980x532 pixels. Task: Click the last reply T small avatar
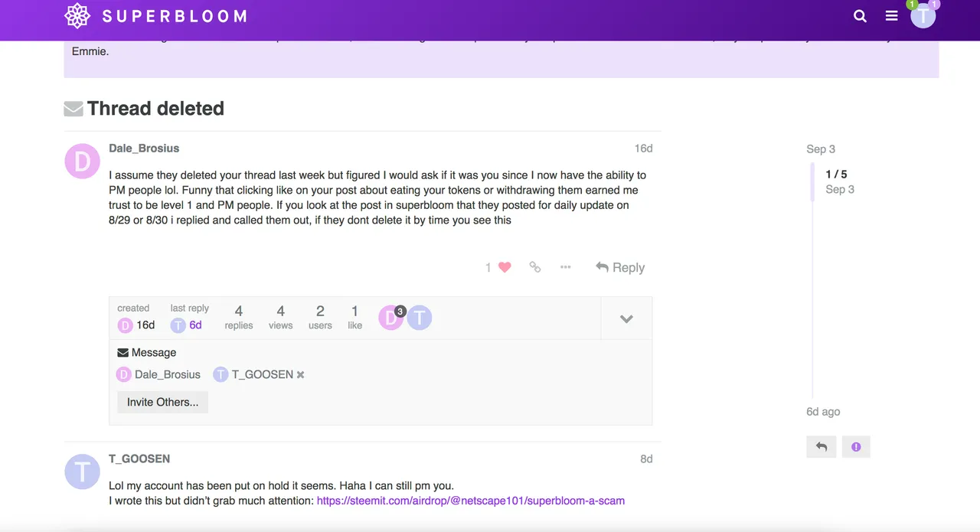click(x=178, y=325)
